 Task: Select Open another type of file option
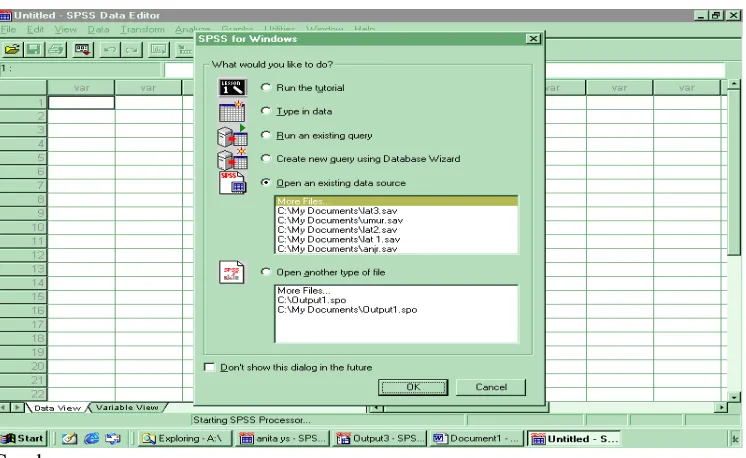click(x=266, y=272)
